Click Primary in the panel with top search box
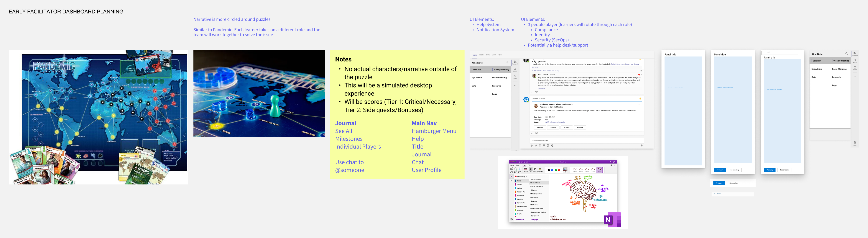Screen dimensions: 868x238 770,170
